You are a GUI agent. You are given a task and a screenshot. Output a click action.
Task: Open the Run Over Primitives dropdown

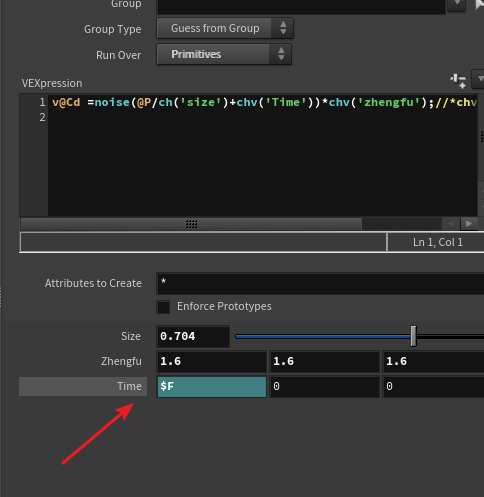point(224,54)
